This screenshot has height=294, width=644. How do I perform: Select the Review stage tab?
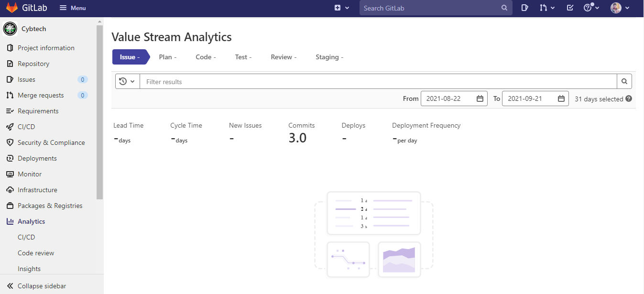284,57
